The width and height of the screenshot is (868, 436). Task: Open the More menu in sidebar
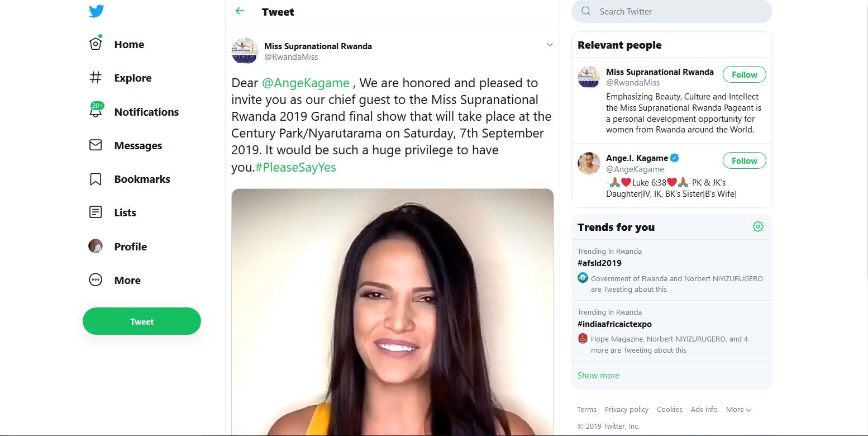96,280
